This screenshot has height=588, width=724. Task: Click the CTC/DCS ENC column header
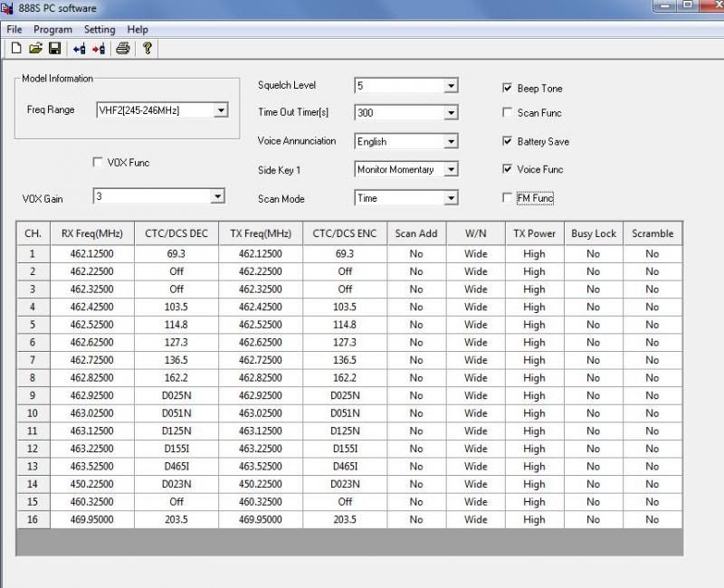click(345, 233)
